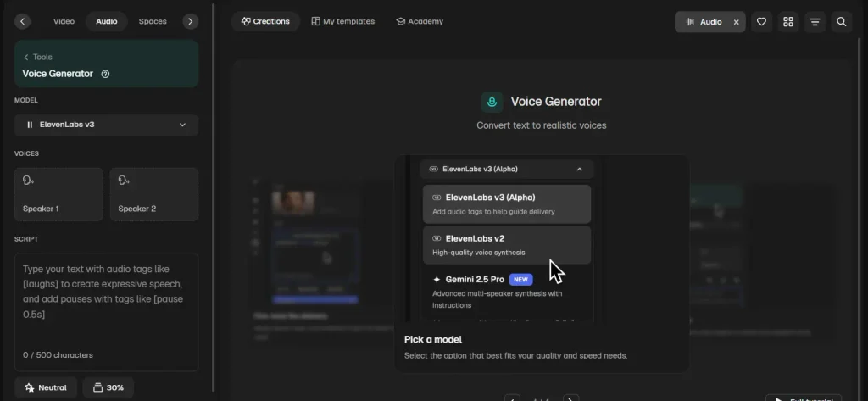Open the Spaces tab
This screenshot has height=401, width=868.
click(x=153, y=21)
